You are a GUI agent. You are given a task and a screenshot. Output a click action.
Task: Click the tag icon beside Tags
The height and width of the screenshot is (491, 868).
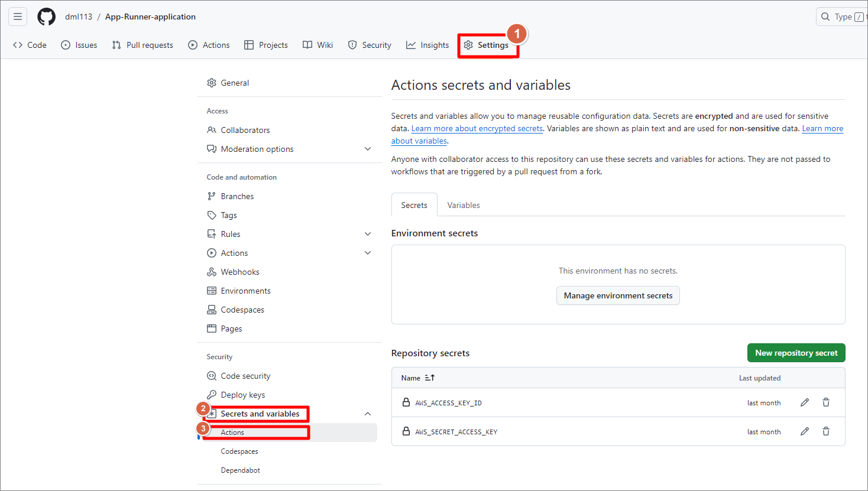[x=212, y=215]
